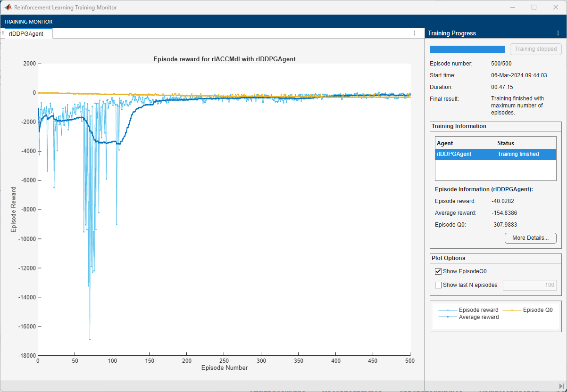
Task: Open Training Progress panel actions menu
Action: click(x=558, y=33)
